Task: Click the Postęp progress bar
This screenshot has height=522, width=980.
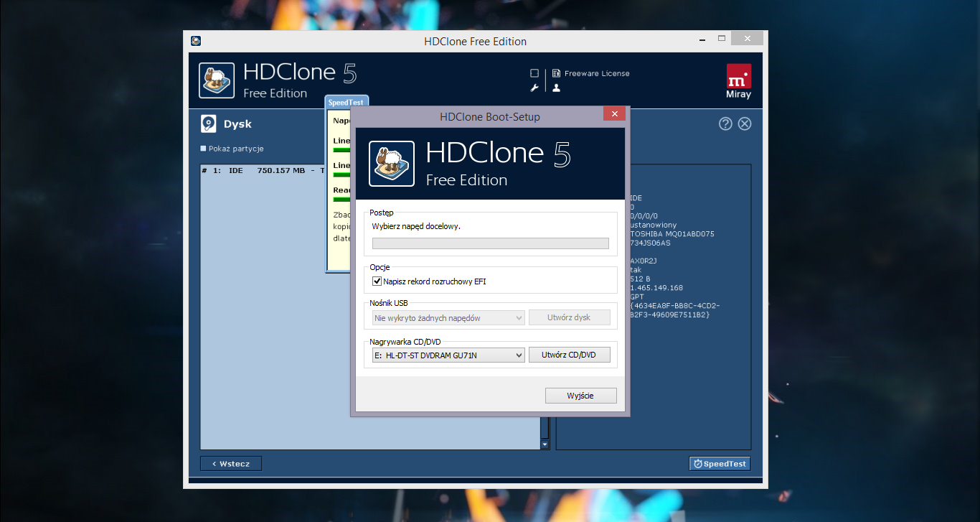Action: (490, 243)
